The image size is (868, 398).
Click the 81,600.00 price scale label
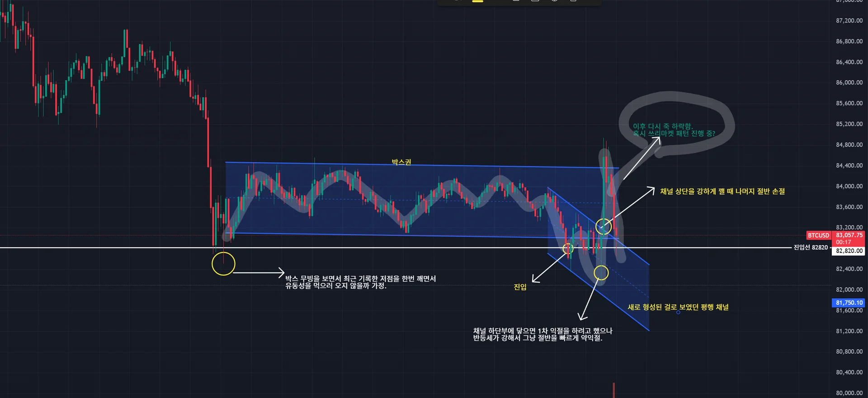tap(849, 310)
